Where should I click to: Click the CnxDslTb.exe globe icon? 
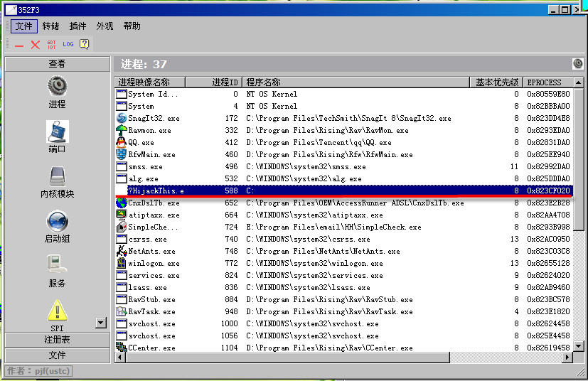click(x=122, y=203)
